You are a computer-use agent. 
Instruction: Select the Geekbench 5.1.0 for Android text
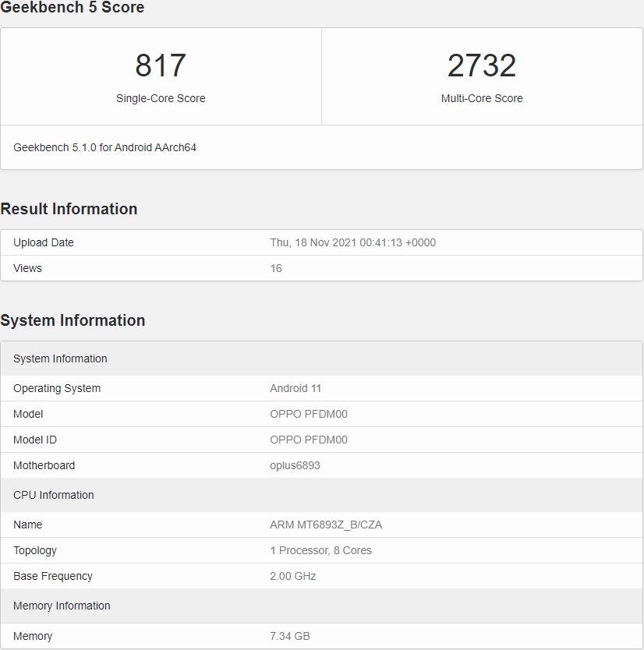tap(104, 147)
